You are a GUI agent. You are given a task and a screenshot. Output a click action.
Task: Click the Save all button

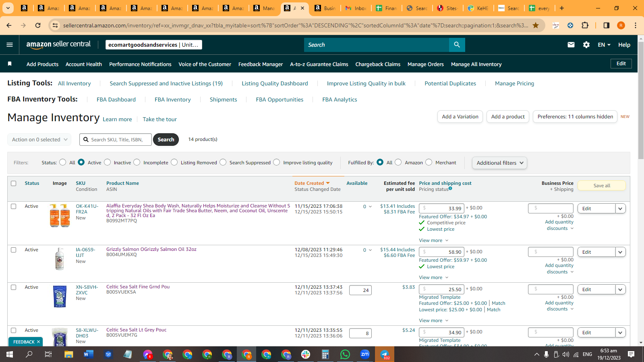click(602, 186)
